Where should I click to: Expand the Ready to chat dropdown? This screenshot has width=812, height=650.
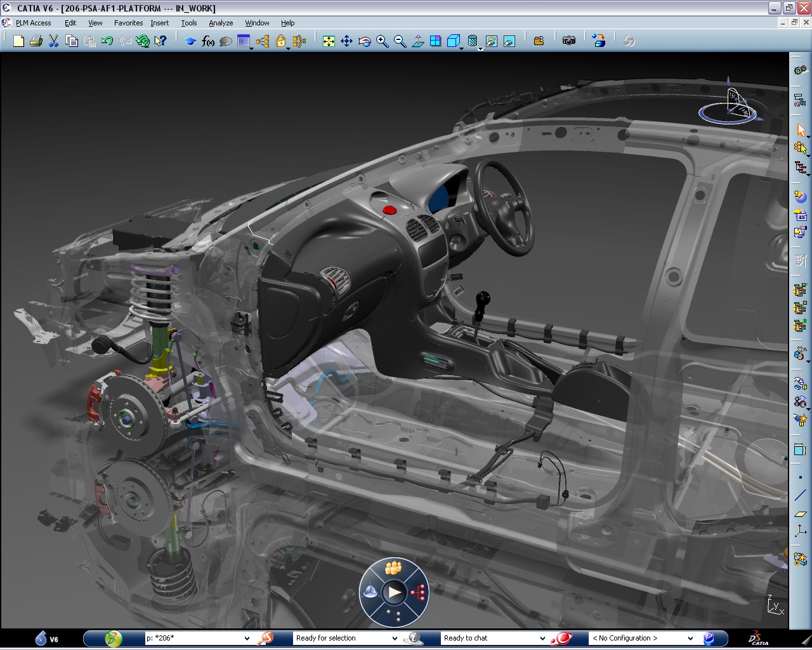[542, 638]
